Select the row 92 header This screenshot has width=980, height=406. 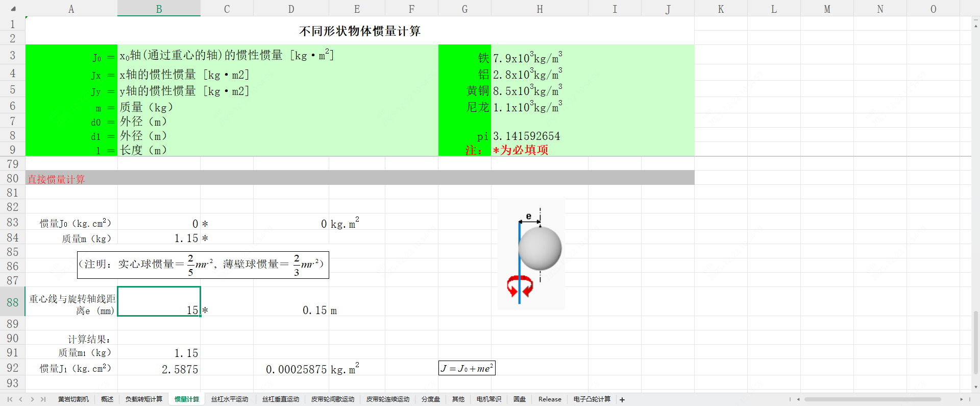tap(13, 368)
